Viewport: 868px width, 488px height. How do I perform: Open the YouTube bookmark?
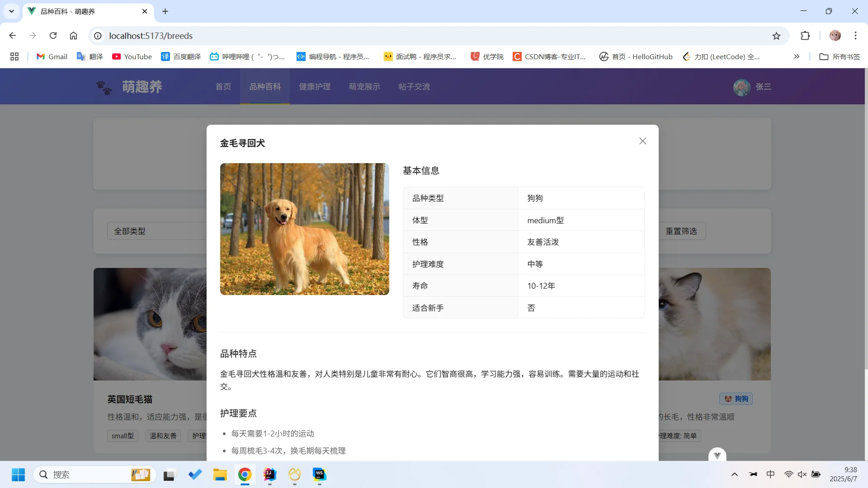point(132,56)
